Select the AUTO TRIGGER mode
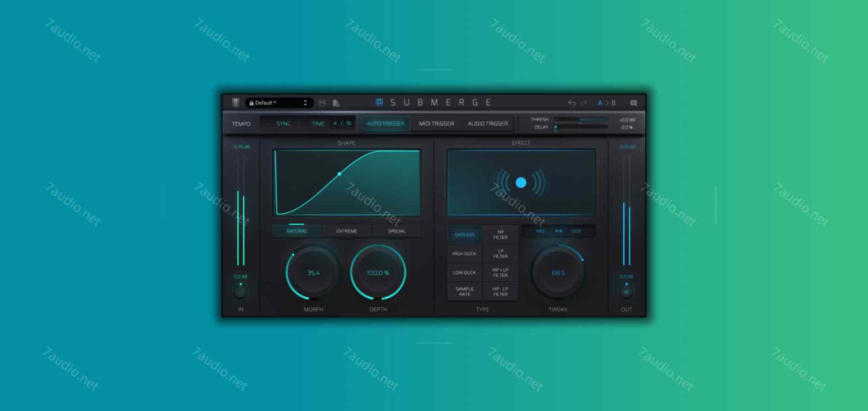 [386, 123]
